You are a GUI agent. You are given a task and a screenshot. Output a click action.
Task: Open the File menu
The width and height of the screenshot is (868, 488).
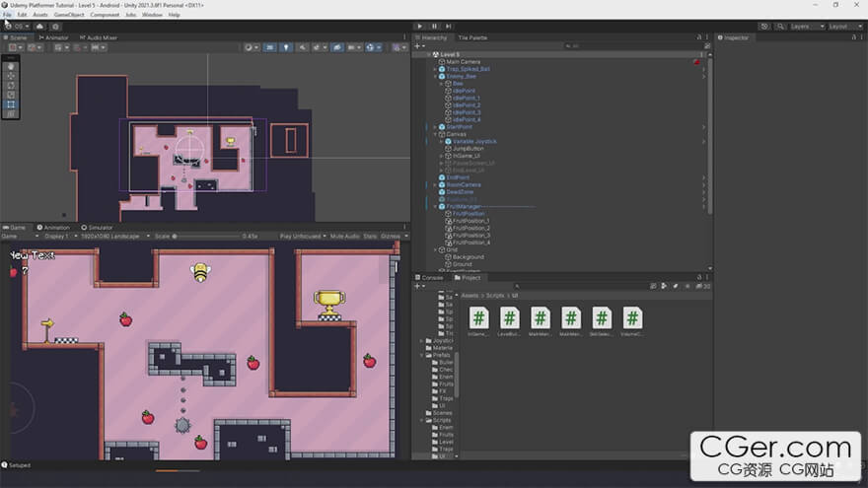click(7, 15)
